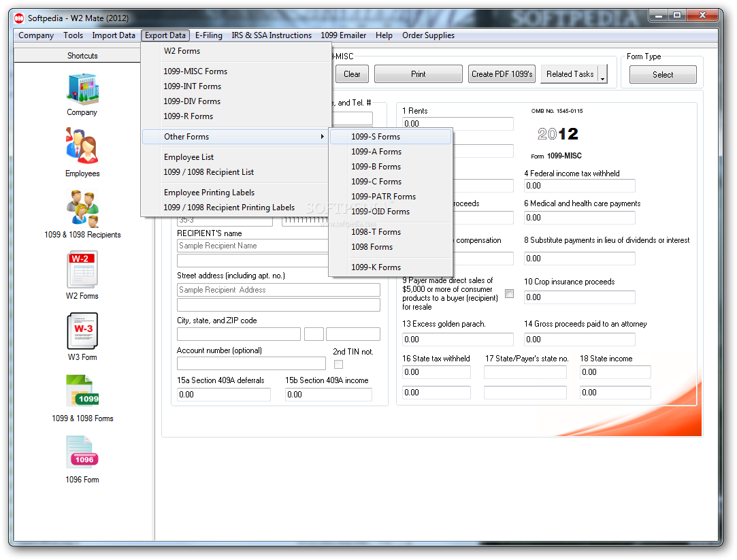Choose 1099-C Forms in submenu
Image resolution: width=737 pixels, height=560 pixels.
[x=391, y=182]
